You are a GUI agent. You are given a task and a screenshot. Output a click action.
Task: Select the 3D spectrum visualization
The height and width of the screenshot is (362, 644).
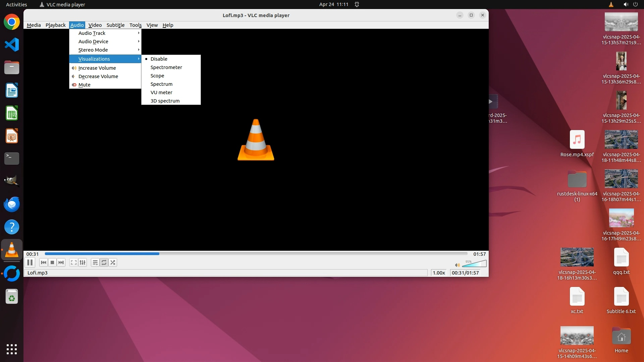165,101
